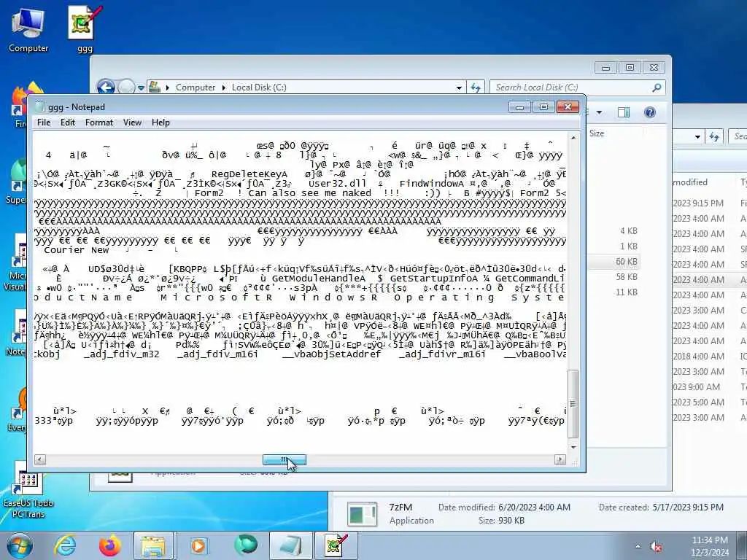The image size is (747, 560).
Task: Click Notepad vertical scroll down arrow
Action: point(573,447)
